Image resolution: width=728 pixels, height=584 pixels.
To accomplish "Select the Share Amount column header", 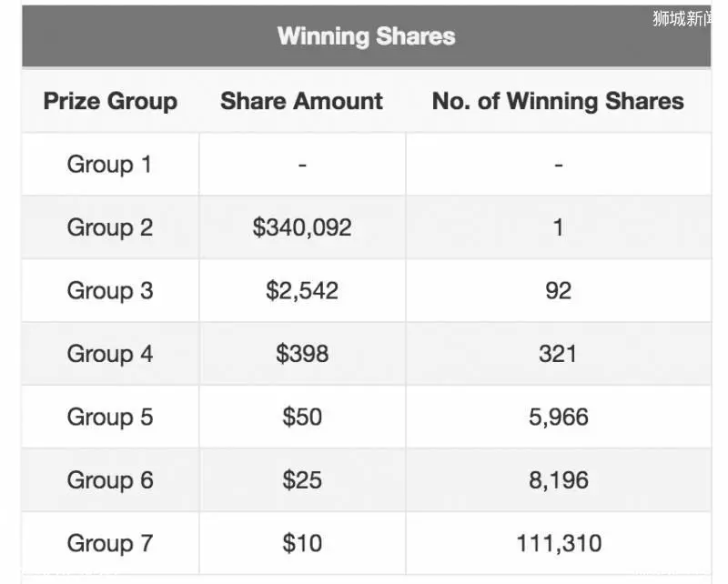I will pos(302,101).
